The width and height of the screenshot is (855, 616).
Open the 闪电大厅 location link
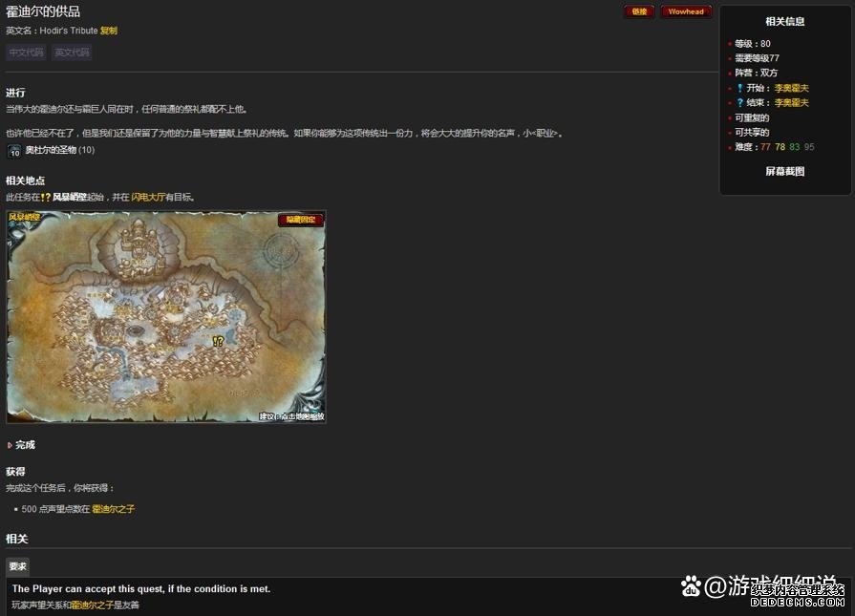click(x=147, y=197)
